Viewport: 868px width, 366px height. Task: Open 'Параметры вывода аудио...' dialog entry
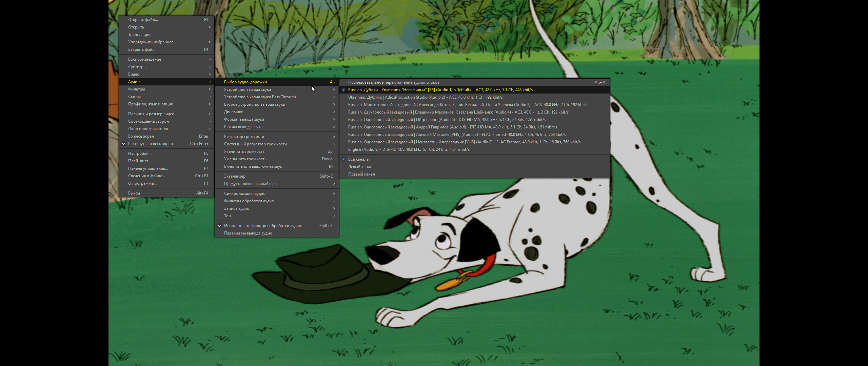tap(277, 233)
